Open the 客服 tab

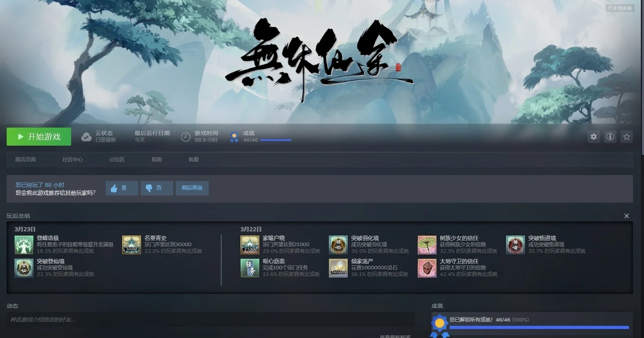pyautogui.click(x=194, y=159)
